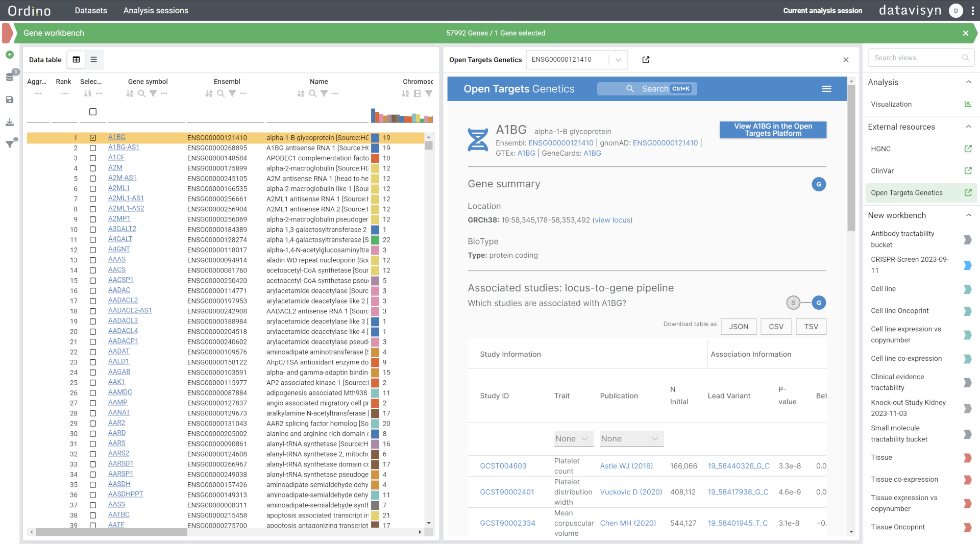980x544 pixels.
Task: Uncheck the A1BG row checkbox
Action: pyautogui.click(x=93, y=138)
